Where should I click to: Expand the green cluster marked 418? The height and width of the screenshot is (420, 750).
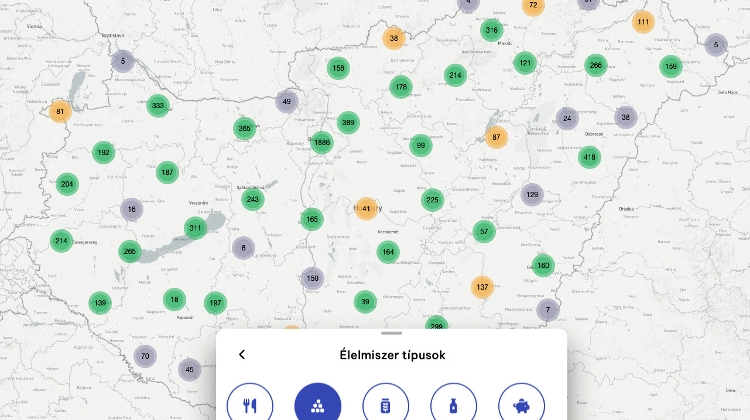pos(589,156)
